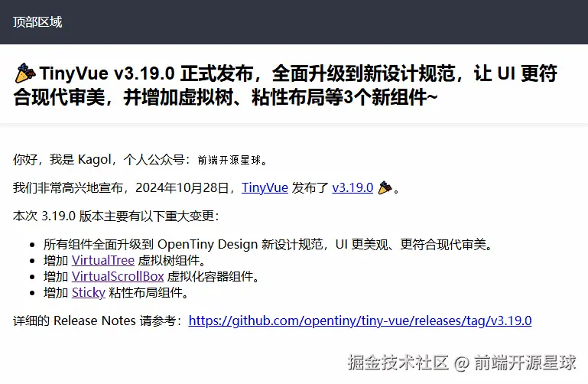Click the greeting '你好,我是 Kagol'
Screen dimensions: 588x384
(62, 160)
